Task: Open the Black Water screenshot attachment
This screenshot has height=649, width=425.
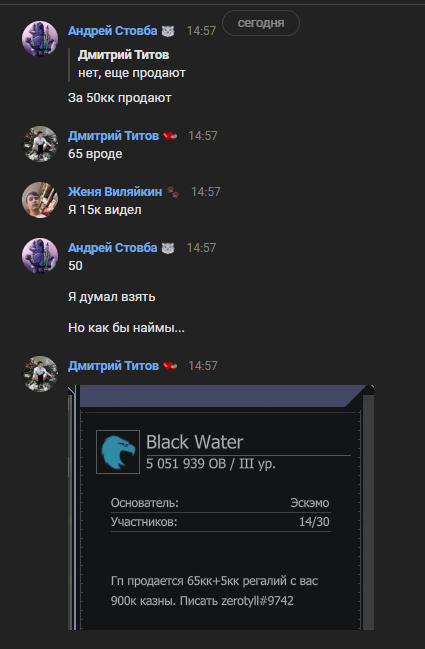Action: point(221,507)
